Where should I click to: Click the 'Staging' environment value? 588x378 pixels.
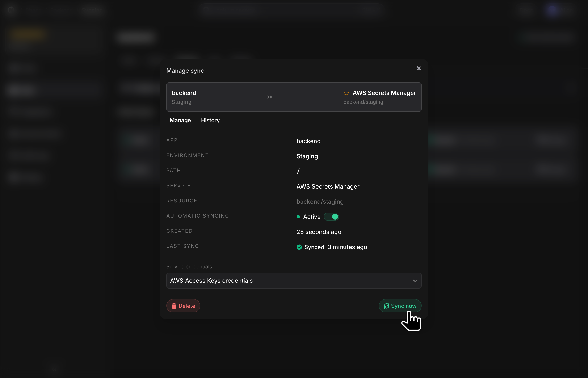pyautogui.click(x=307, y=156)
